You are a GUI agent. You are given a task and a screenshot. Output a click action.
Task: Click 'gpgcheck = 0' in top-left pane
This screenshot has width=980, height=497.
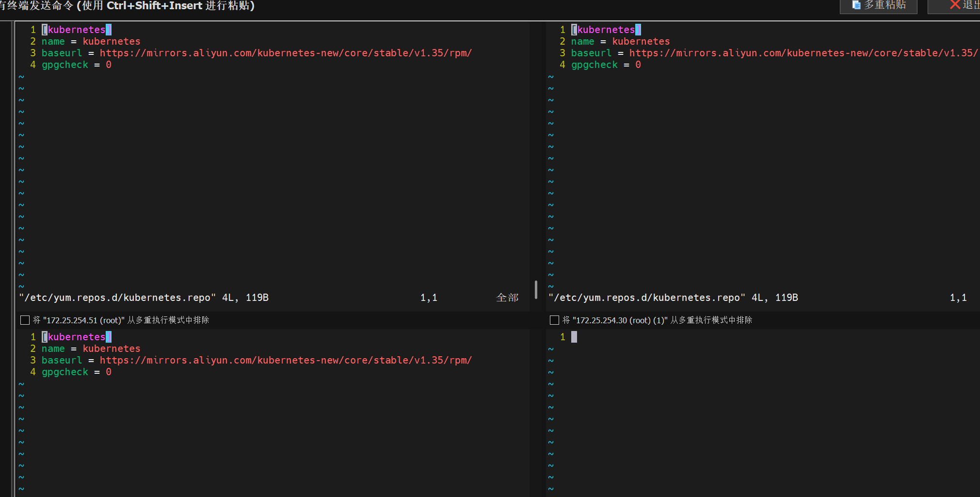click(77, 65)
